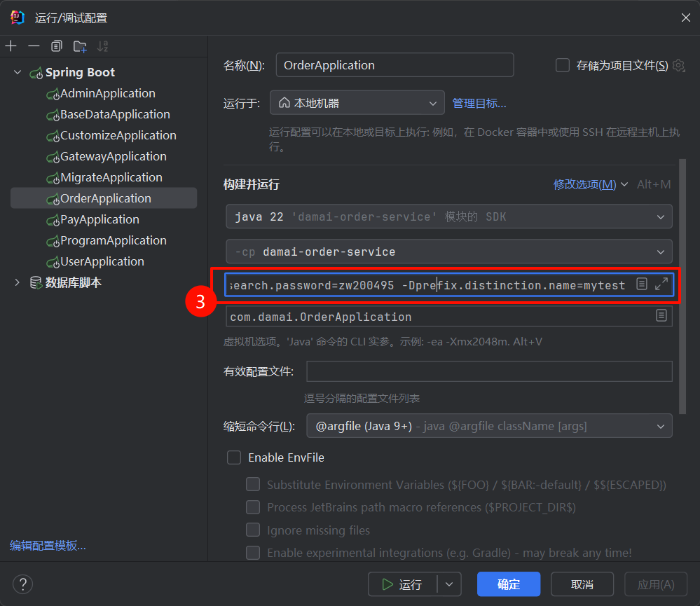Click the Spring Boot group icon

pyautogui.click(x=36, y=73)
